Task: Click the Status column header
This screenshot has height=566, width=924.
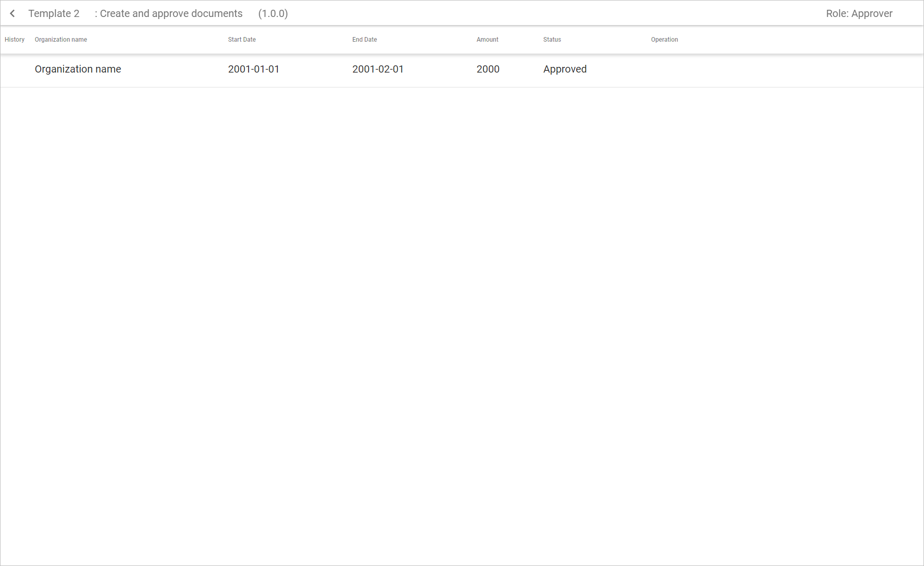Action: coord(552,40)
